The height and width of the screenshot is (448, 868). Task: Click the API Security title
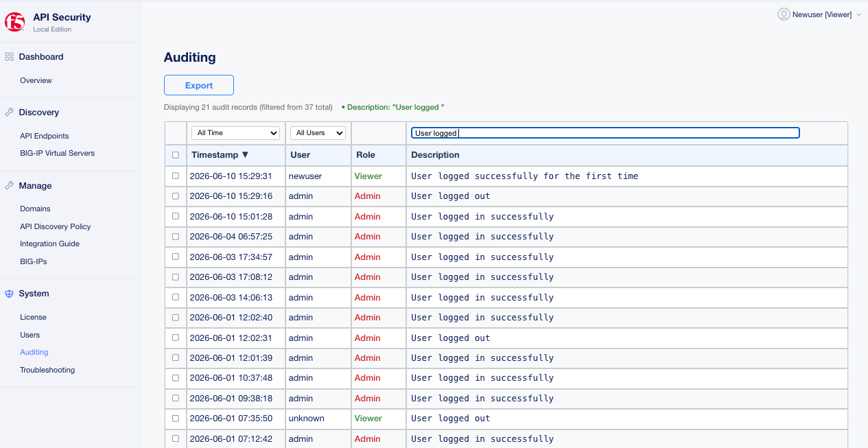(62, 17)
